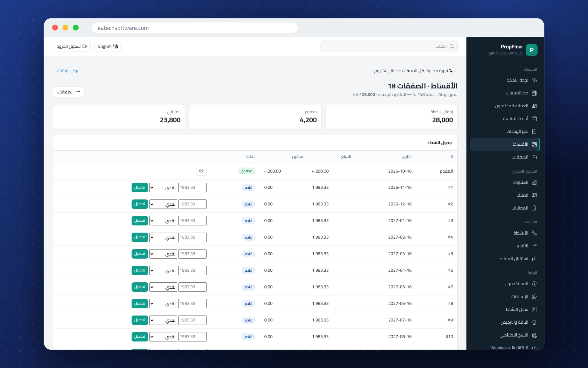The image size is (588, 368).
Task: Open payment method dropdown for installment #7
Action: [x=163, y=287]
